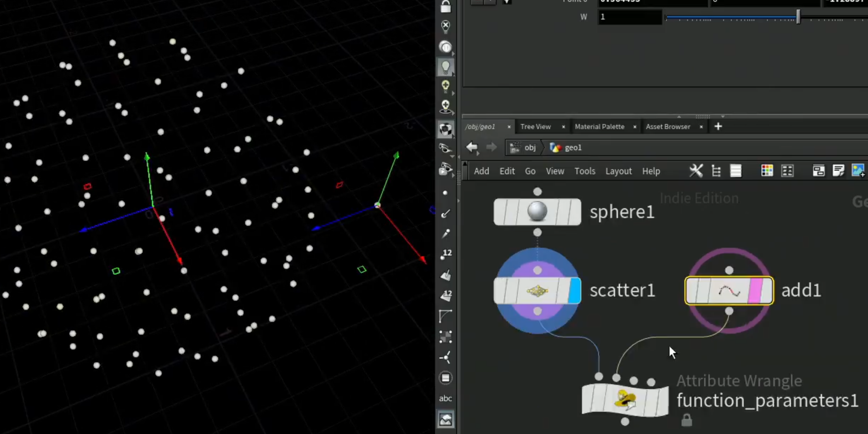
Task: Open the Tools menu
Action: tap(585, 171)
